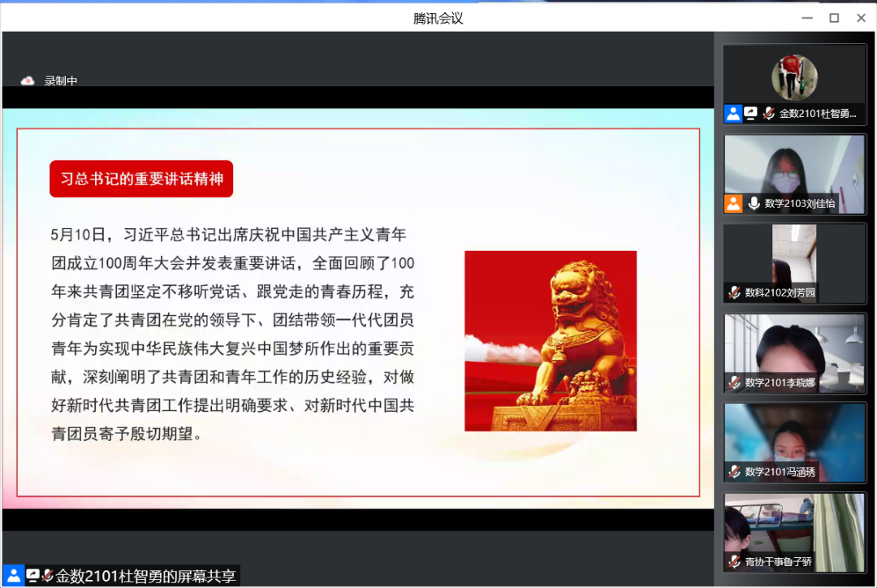The width and height of the screenshot is (877, 588).
Task: Click muted microphone icon of 数科2102刘芳园
Action: (734, 292)
